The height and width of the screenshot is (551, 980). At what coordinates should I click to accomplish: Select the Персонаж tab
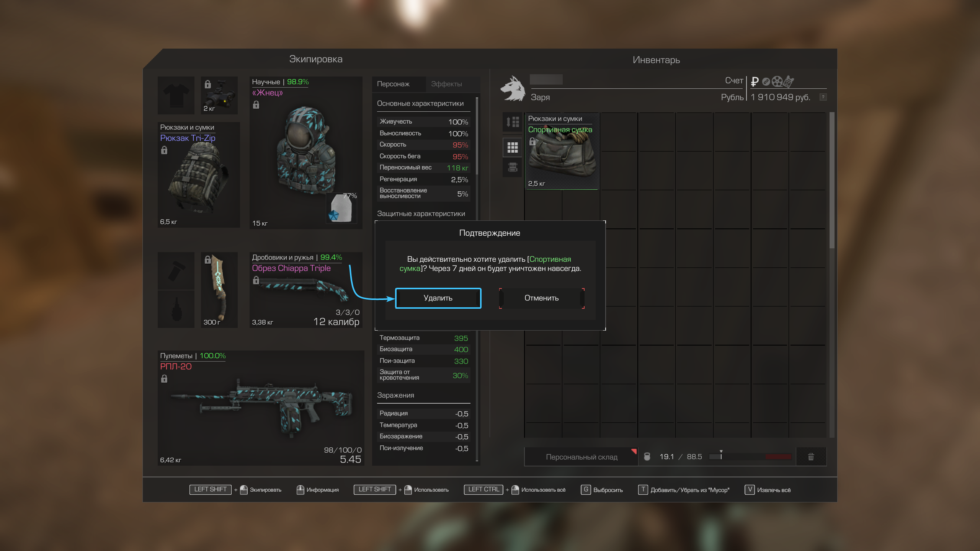point(393,84)
